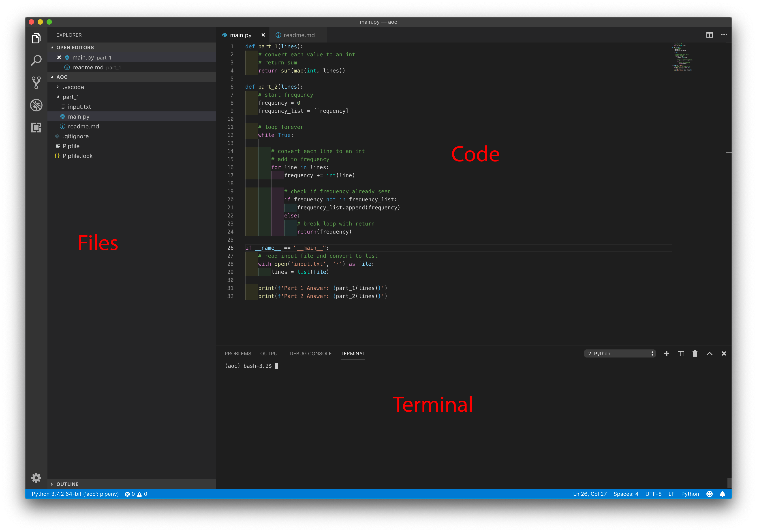Open the Manage gear menu
757x532 pixels.
pos(36,478)
